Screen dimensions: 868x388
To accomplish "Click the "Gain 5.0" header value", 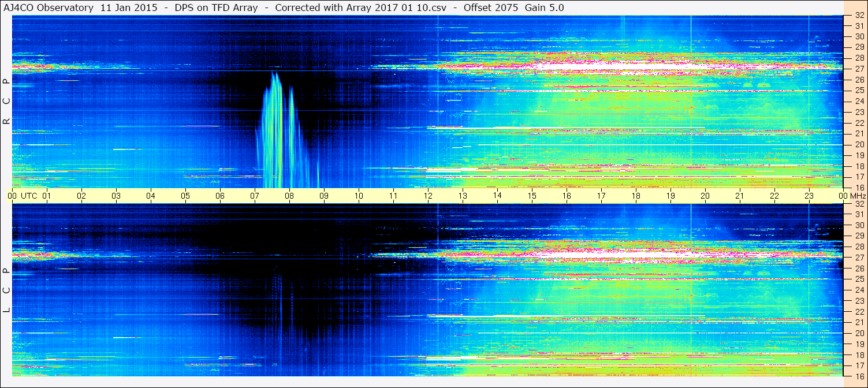I will coord(545,8).
